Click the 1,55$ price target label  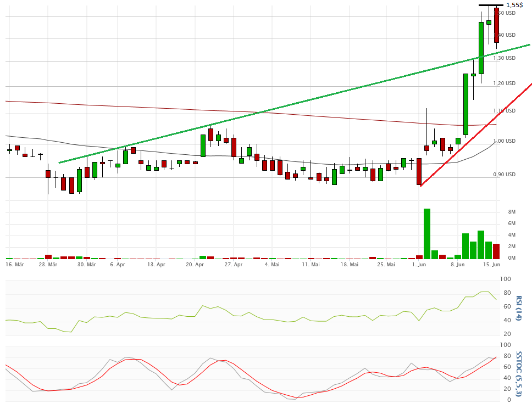click(x=514, y=5)
